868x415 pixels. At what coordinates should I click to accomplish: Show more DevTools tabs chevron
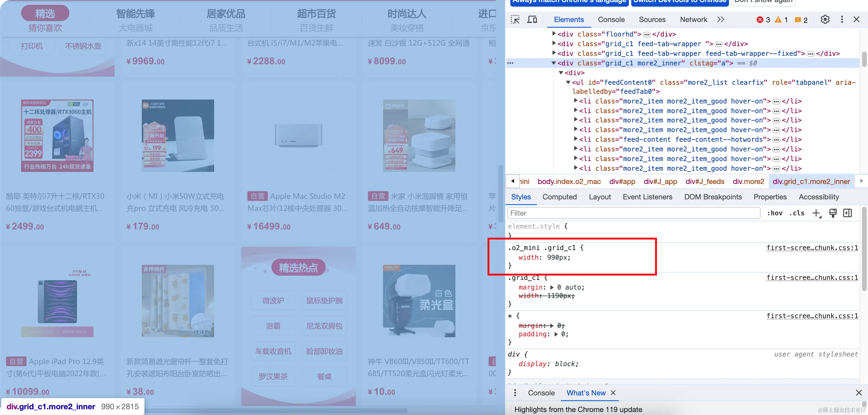pyautogui.click(x=721, y=20)
